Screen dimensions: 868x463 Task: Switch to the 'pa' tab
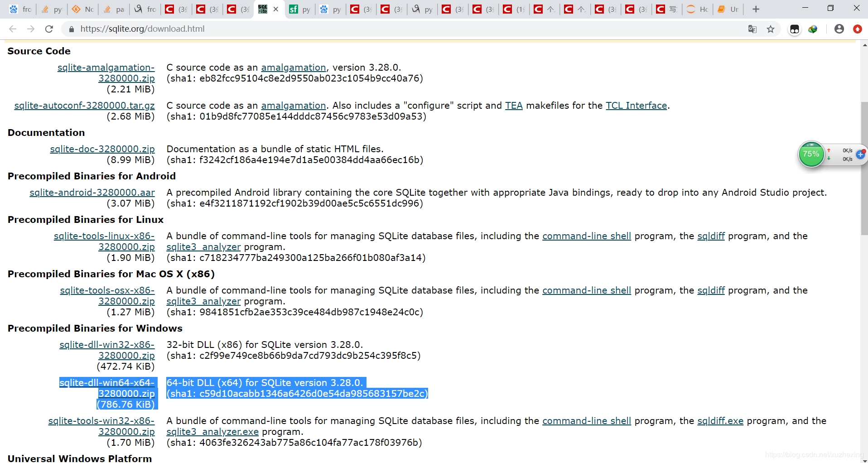pos(114,9)
